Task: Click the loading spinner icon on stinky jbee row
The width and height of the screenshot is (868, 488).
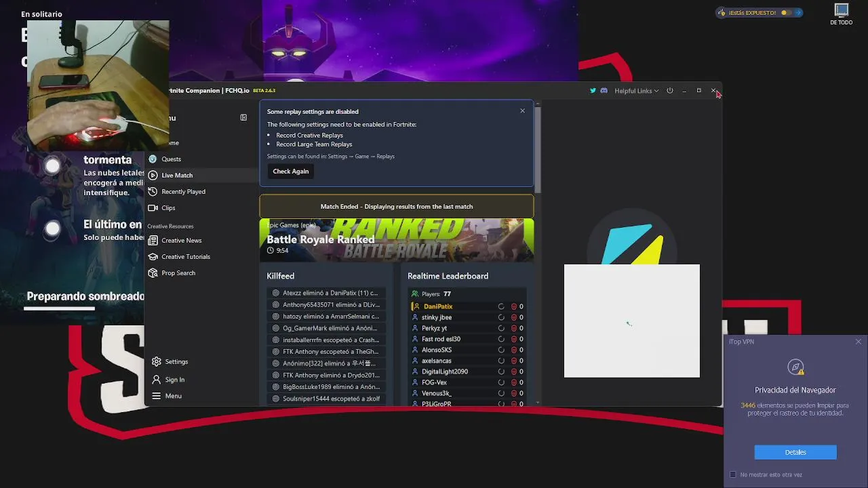Action: (501, 317)
